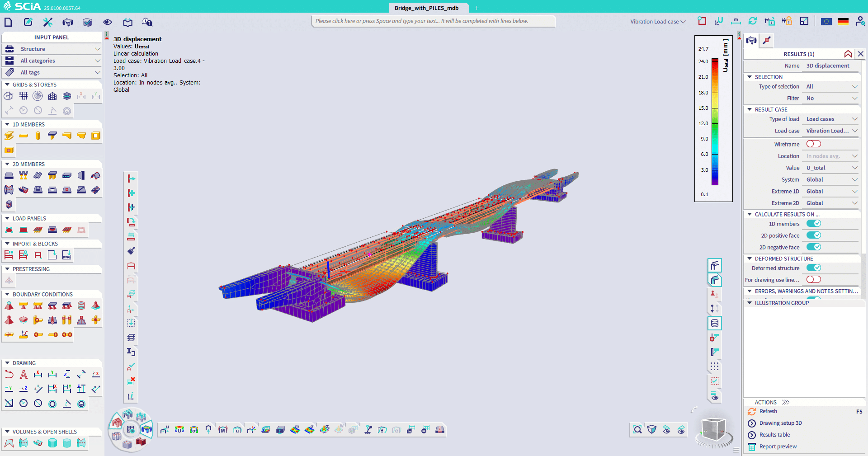Screen dimensions: 868x456
Task: Click the Refresh action
Action: [x=768, y=411]
